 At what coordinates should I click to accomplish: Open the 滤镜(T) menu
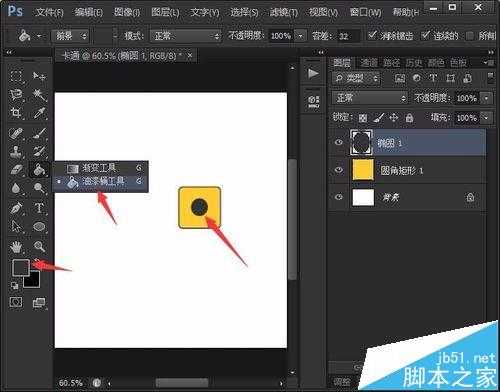(284, 13)
